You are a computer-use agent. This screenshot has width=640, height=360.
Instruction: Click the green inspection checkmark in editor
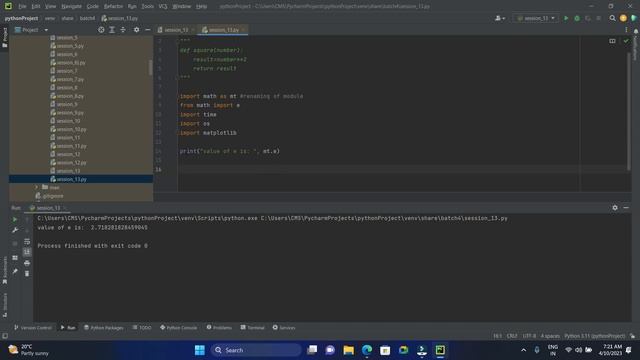click(x=626, y=41)
